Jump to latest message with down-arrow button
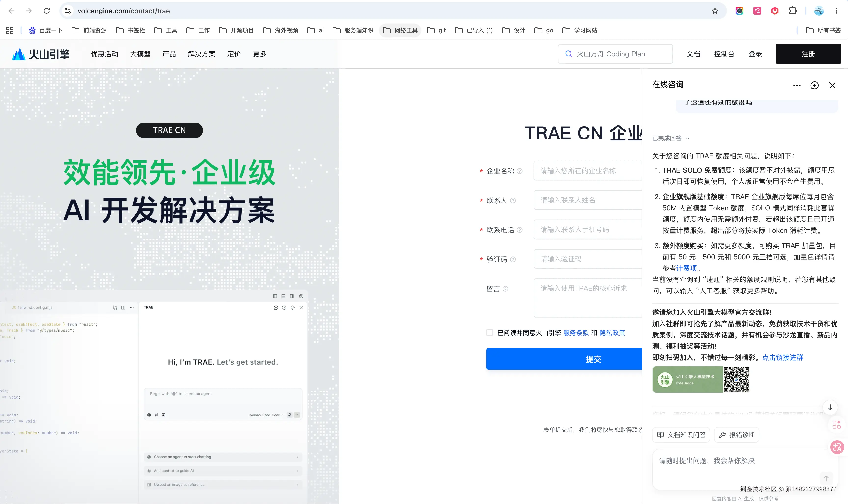 [830, 407]
